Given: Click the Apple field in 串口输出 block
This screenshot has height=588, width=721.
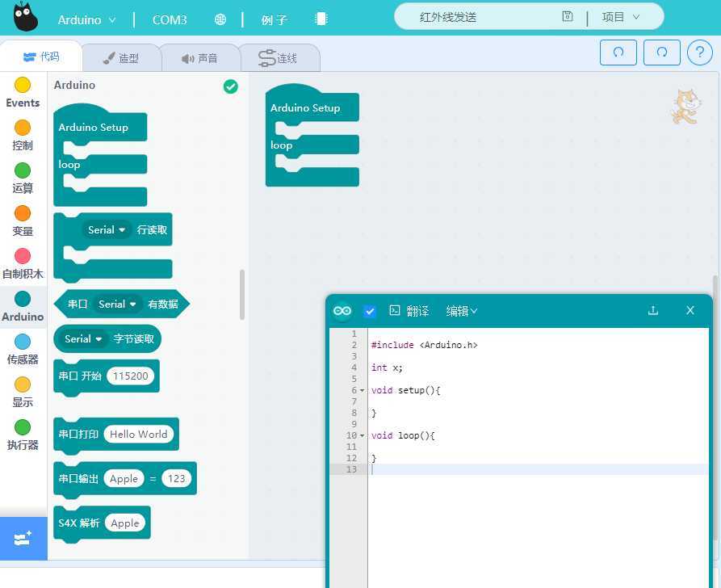Looking at the screenshot, I should 124,478.
